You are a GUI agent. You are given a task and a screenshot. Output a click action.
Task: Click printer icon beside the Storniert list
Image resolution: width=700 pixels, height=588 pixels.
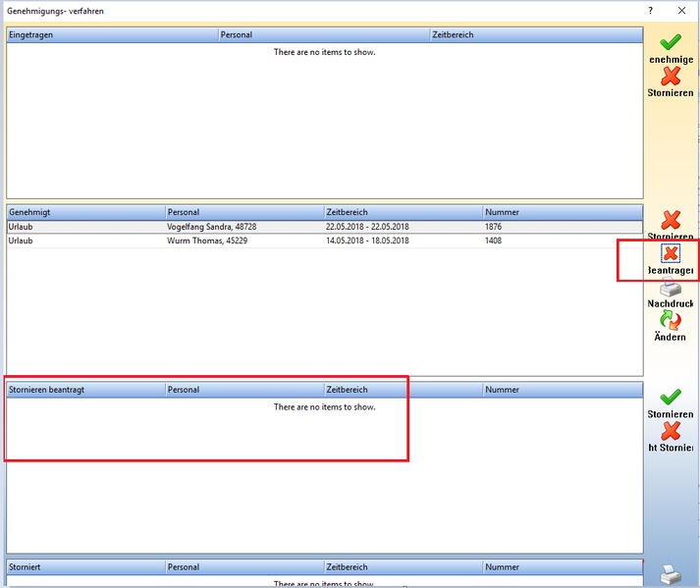(x=671, y=574)
